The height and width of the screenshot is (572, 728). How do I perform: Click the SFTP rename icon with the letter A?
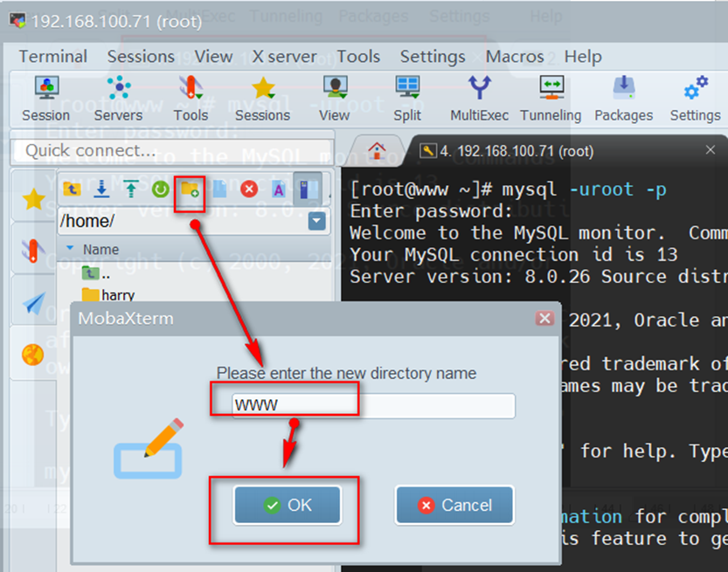point(279,190)
